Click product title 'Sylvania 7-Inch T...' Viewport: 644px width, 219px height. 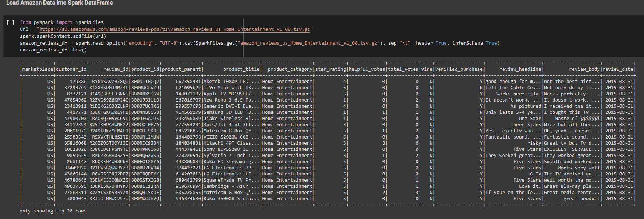(x=232, y=156)
